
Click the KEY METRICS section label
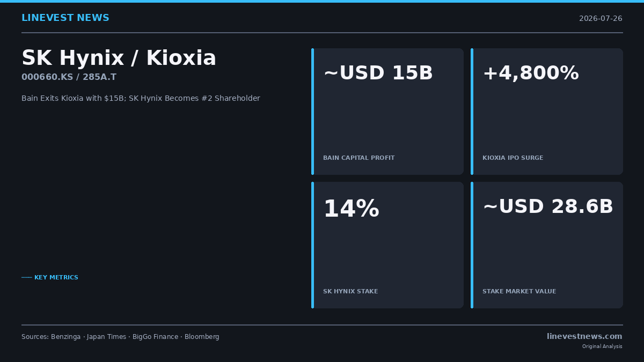point(56,278)
